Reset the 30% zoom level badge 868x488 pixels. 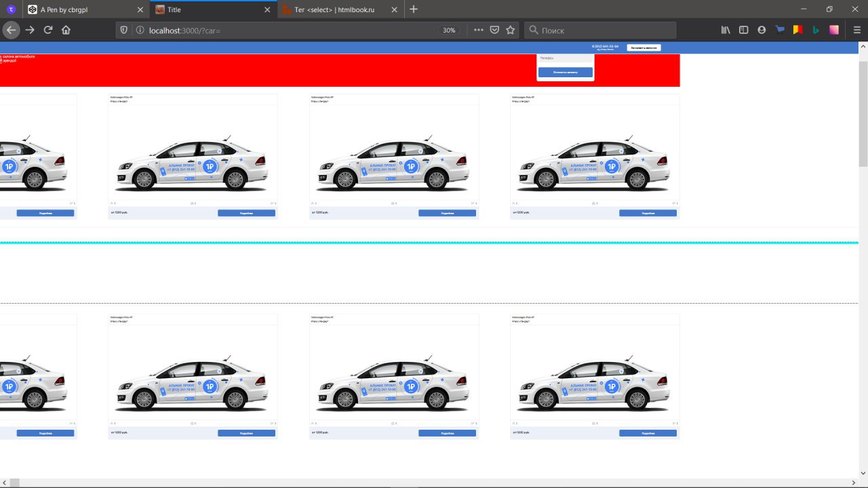point(449,30)
